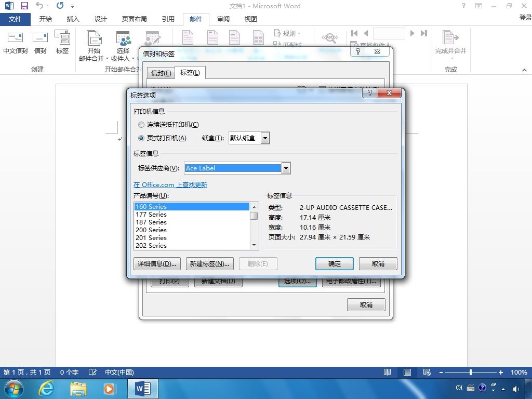Image resolution: width=532 pixels, height=399 pixels.
Task: Switch to Read Mode view icon
Action: tap(387, 372)
